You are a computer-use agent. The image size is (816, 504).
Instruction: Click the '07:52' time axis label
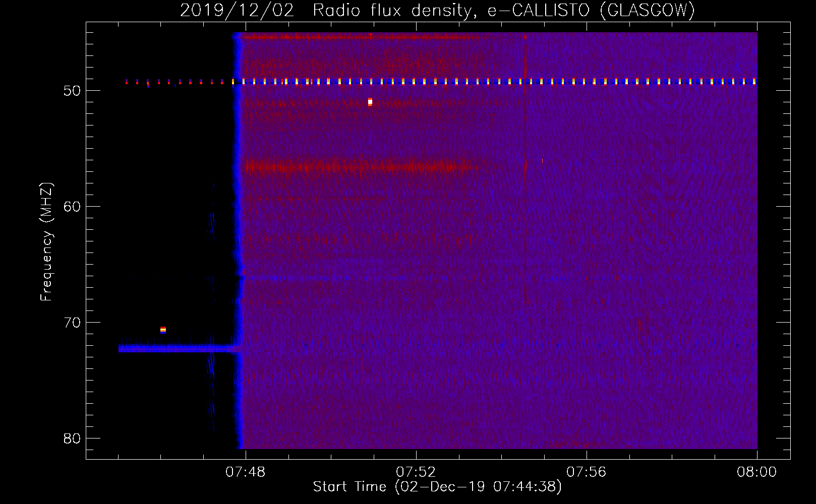tap(416, 472)
